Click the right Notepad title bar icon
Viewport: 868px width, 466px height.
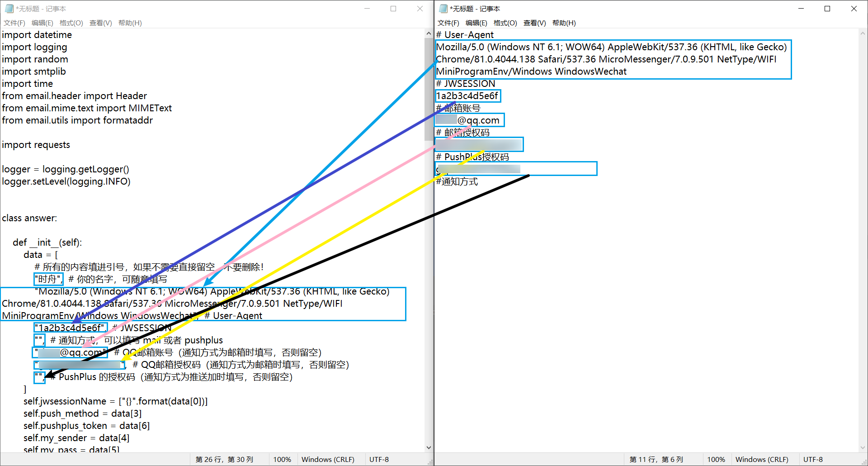click(x=443, y=9)
